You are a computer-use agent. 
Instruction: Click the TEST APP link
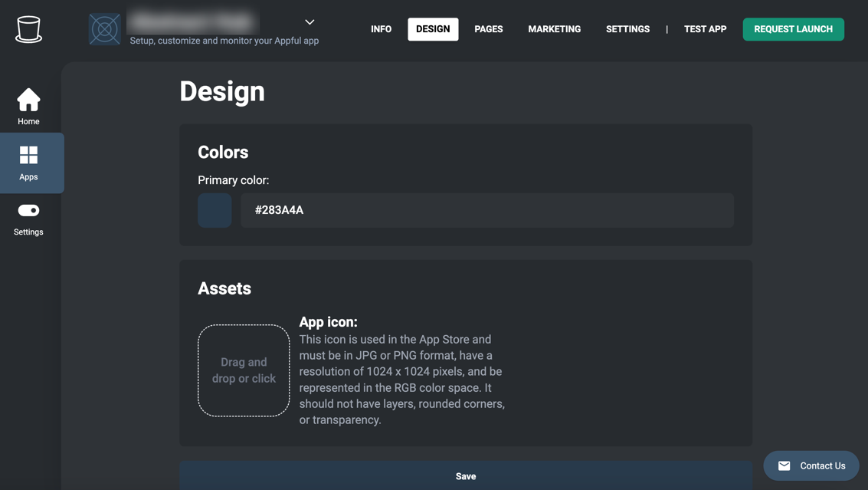[x=705, y=29]
